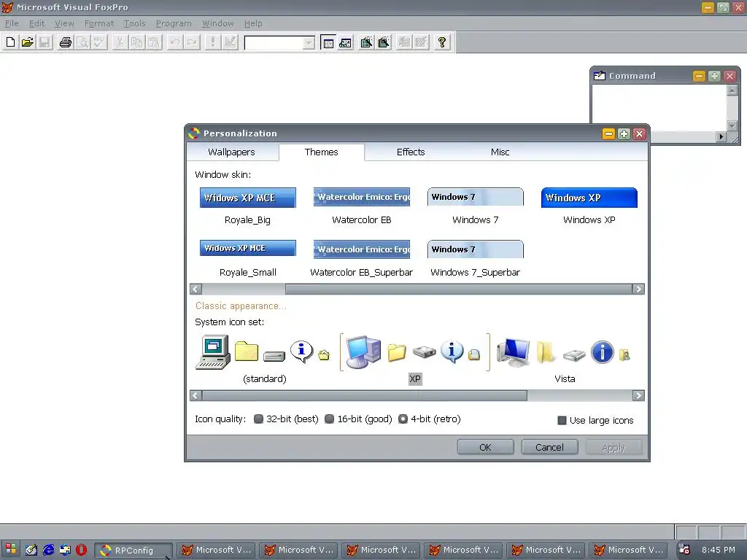The image size is (747, 560).
Task: Select 16-bit (good) icon quality
Action: coord(358,419)
